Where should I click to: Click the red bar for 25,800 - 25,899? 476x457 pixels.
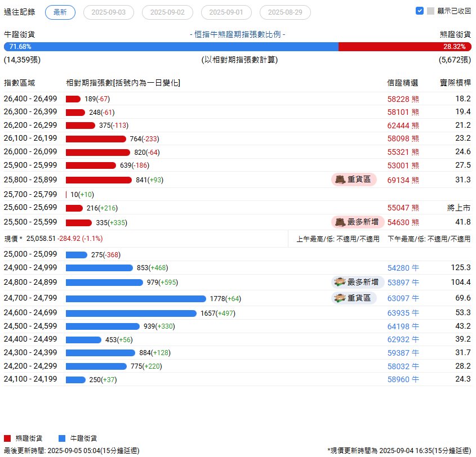coord(99,180)
